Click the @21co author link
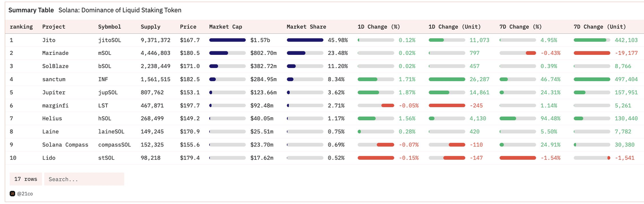 click(x=25, y=193)
